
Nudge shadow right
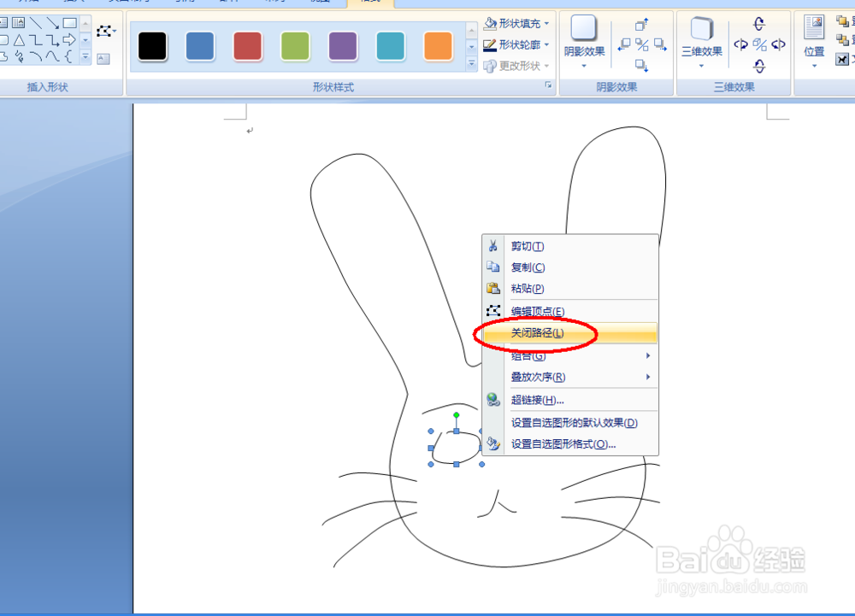point(660,44)
